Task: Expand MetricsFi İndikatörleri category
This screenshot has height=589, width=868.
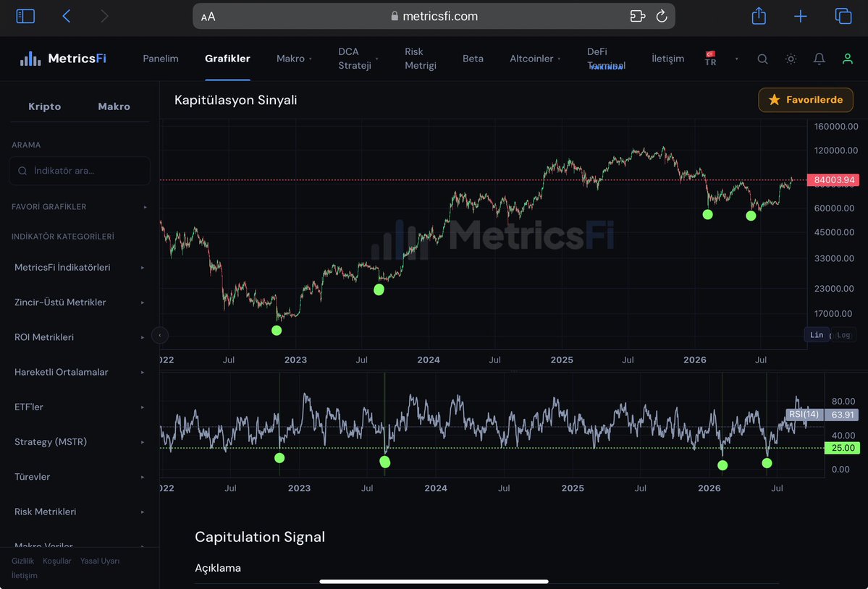Action: pyautogui.click(x=80, y=268)
